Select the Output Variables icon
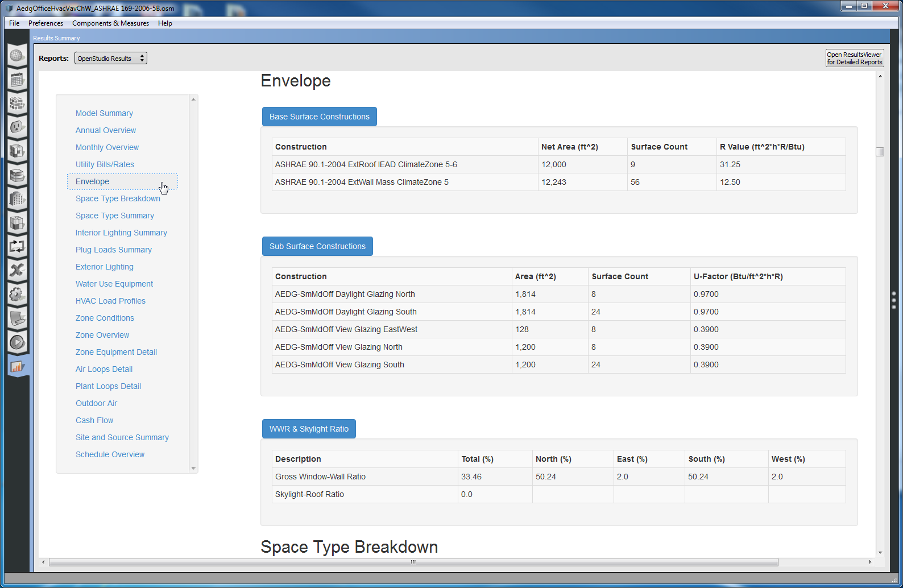 click(x=16, y=271)
